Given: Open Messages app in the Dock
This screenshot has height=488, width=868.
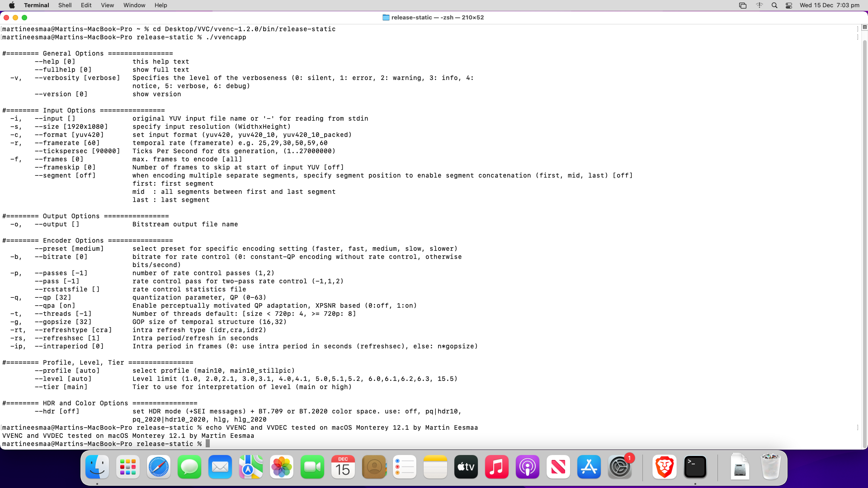Looking at the screenshot, I should (x=189, y=467).
